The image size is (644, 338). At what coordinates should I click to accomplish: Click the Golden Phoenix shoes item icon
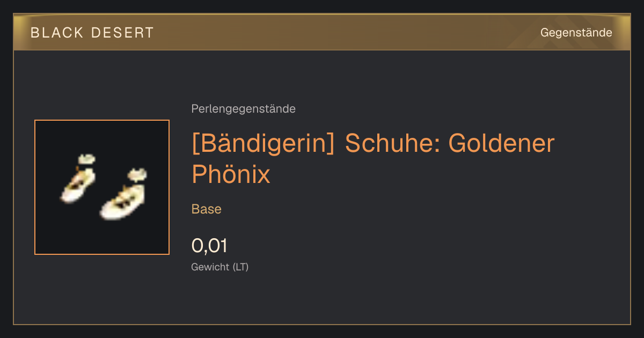click(x=102, y=187)
